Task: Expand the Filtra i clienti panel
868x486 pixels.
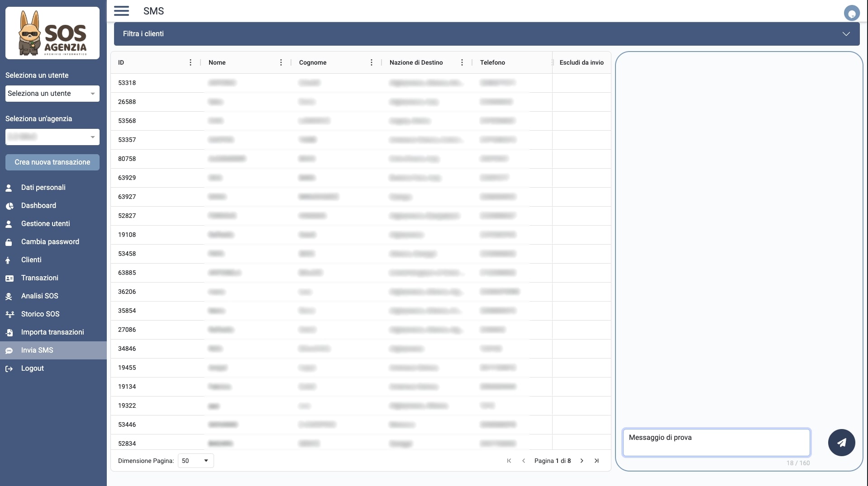Action: coord(486,34)
